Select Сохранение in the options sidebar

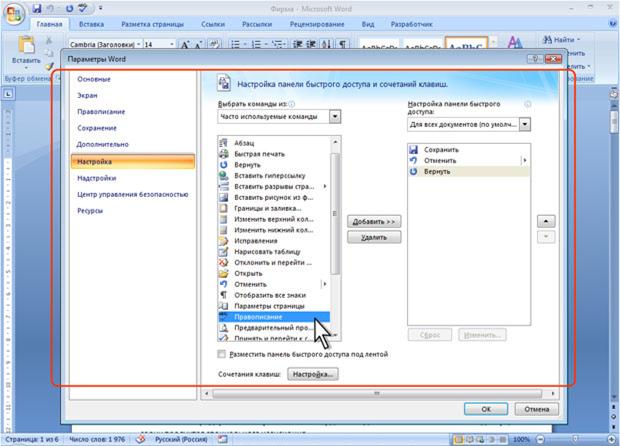coord(97,128)
